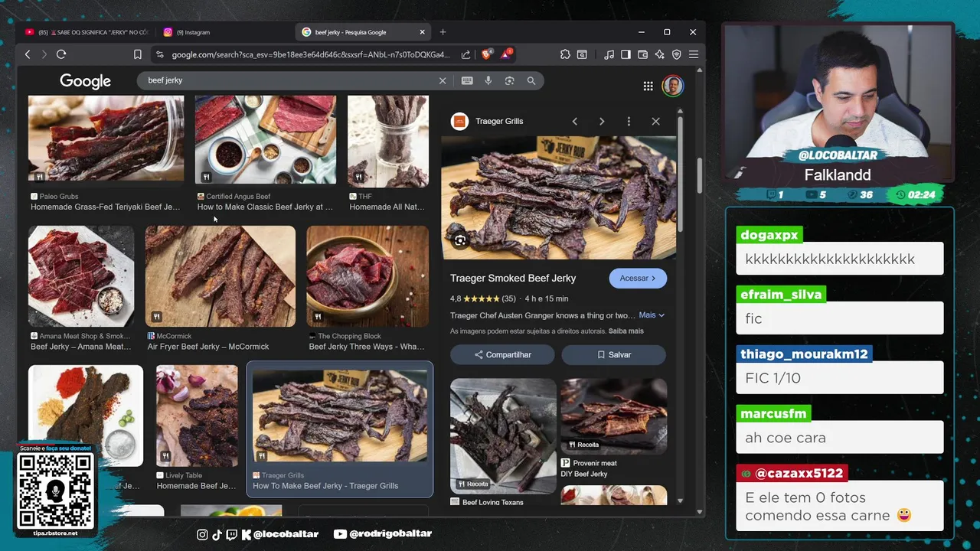Image resolution: width=980 pixels, height=551 pixels.
Task: Open a new browser tab
Action: (443, 32)
